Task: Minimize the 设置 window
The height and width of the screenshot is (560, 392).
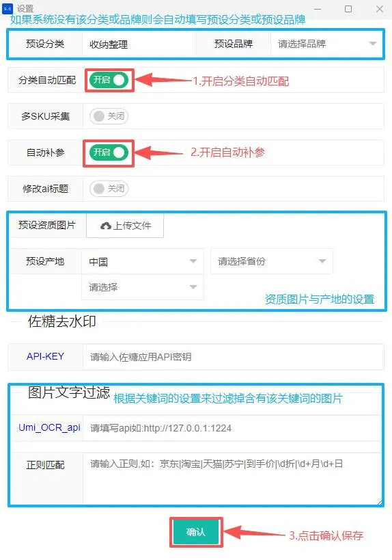Action: pos(318,9)
